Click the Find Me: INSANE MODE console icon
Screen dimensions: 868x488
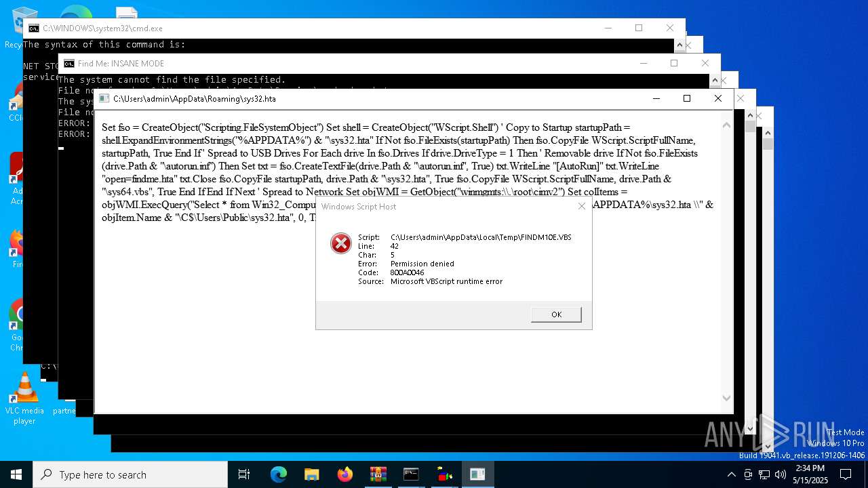pyautogui.click(x=68, y=64)
